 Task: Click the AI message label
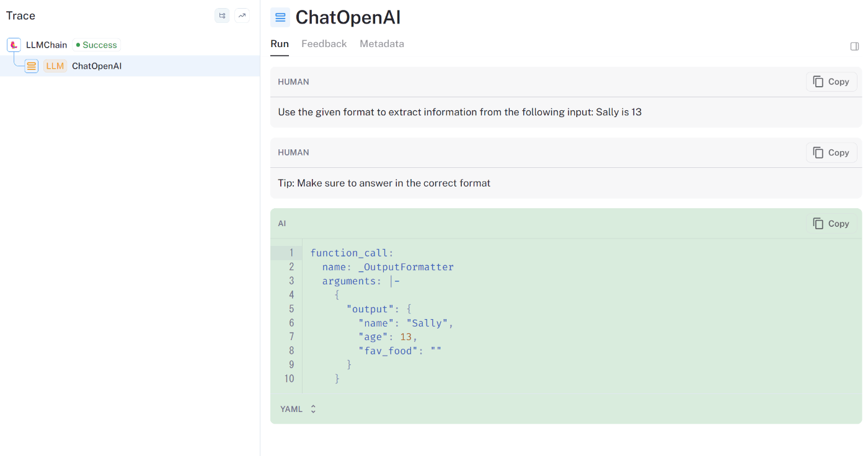pos(282,224)
